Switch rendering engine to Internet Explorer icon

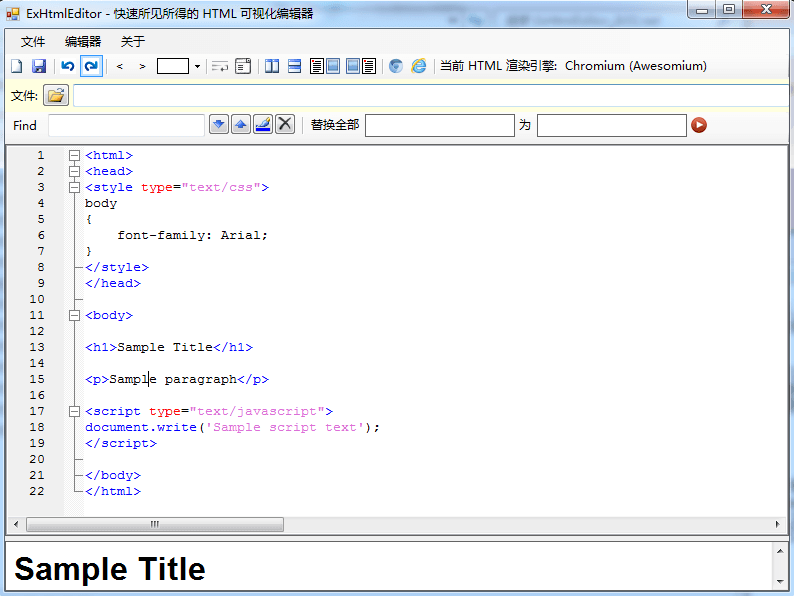(x=419, y=66)
